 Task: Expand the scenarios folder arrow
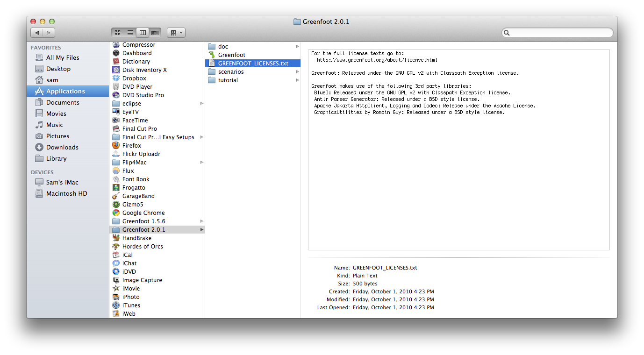point(298,72)
